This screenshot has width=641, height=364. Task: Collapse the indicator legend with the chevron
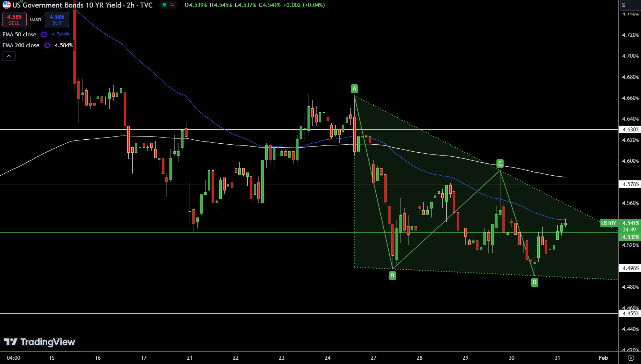coord(9,56)
